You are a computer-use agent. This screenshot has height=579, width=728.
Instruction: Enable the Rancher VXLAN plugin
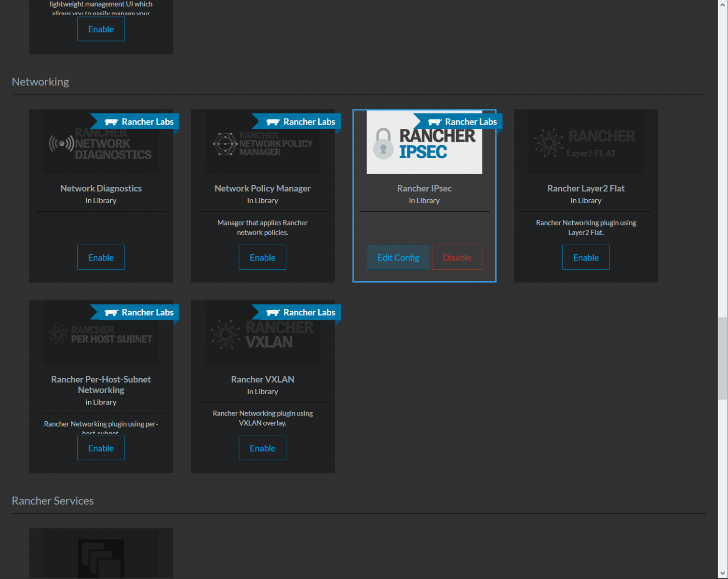click(x=262, y=448)
